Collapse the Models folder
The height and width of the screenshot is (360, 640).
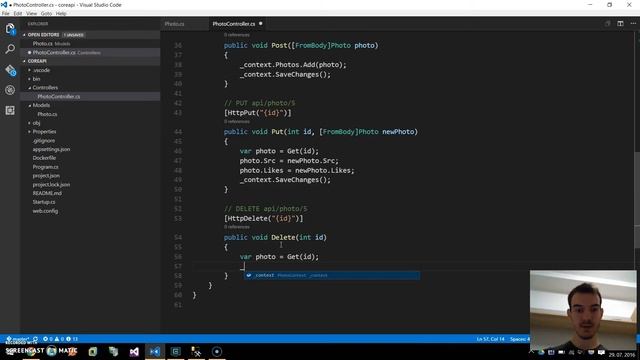(41, 105)
